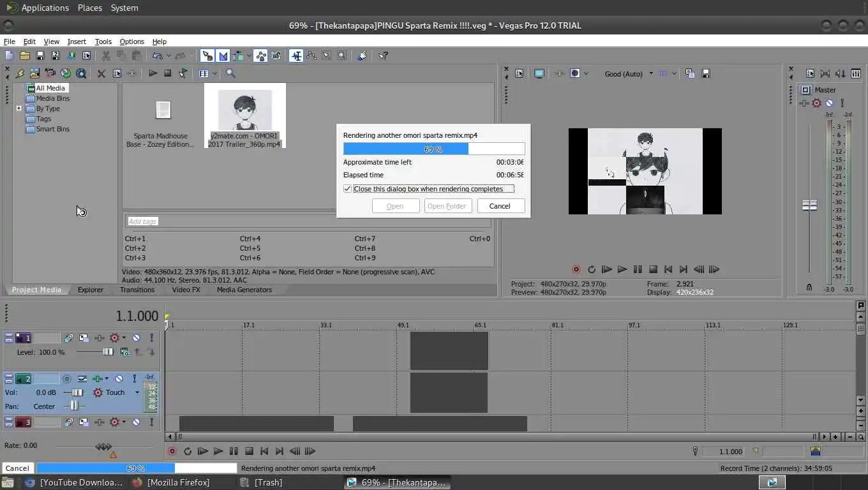The height and width of the screenshot is (490, 868).
Task: Click the track 2 Vol slider handle
Action: 77,392
